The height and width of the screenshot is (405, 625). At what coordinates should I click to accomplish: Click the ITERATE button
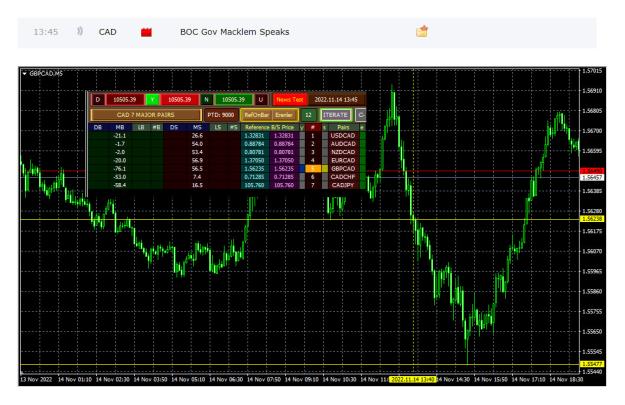point(336,115)
